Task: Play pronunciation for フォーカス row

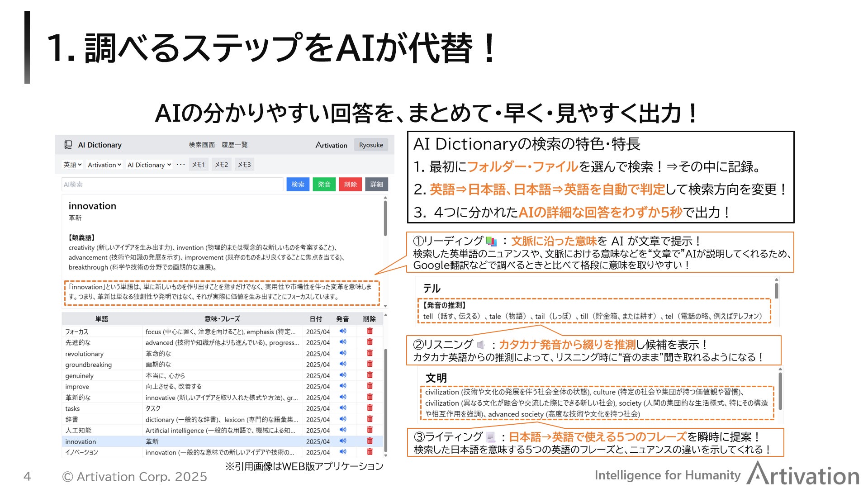Action: (343, 331)
